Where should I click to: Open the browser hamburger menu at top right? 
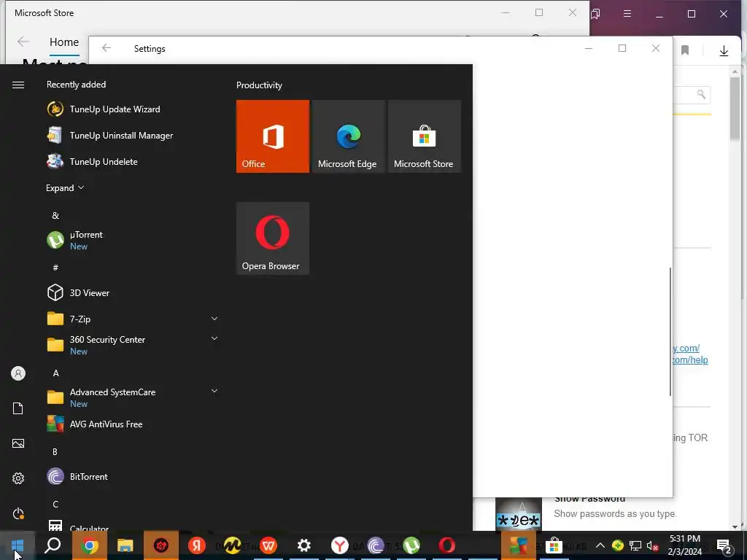point(627,14)
